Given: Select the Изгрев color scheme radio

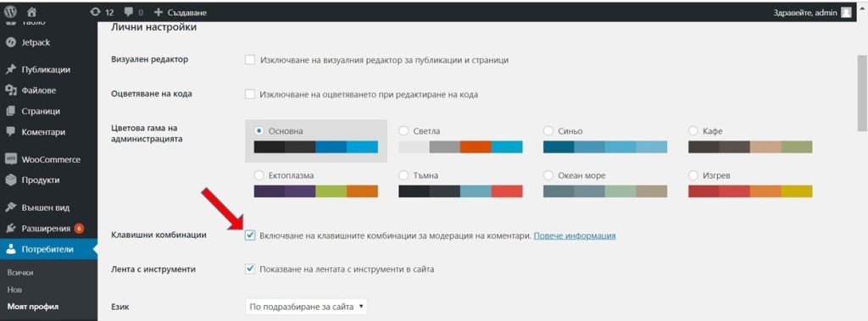Looking at the screenshot, I should 693,174.
